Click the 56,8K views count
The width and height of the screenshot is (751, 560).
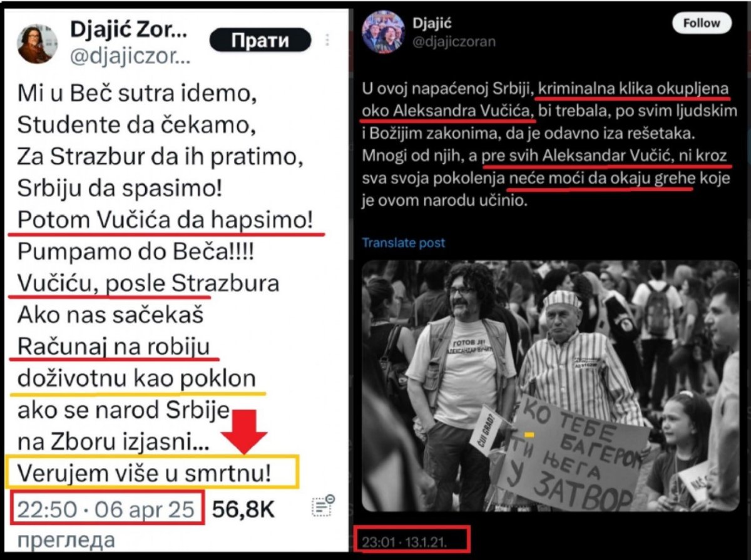(243, 509)
